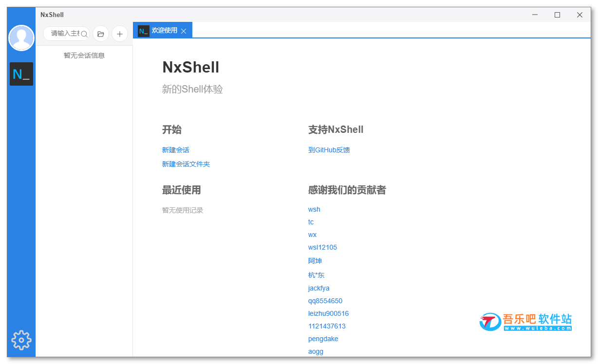The width and height of the screenshot is (598, 364).
Task: Maximize the NxShell window
Action: pyautogui.click(x=558, y=15)
